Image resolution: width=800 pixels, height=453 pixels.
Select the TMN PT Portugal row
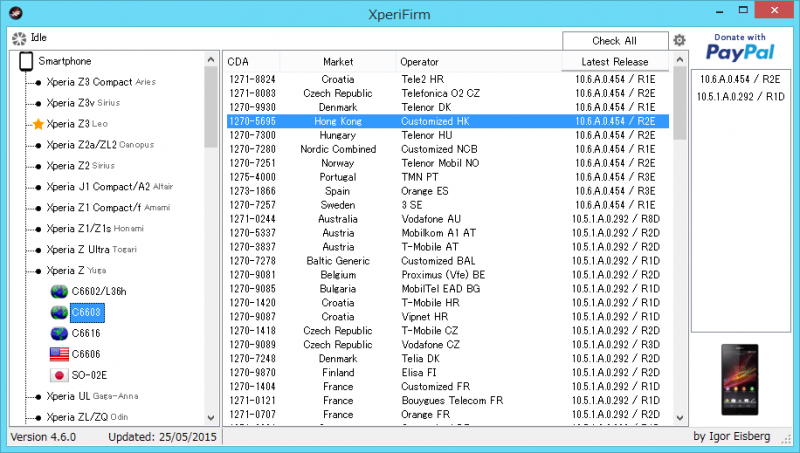tap(447, 177)
